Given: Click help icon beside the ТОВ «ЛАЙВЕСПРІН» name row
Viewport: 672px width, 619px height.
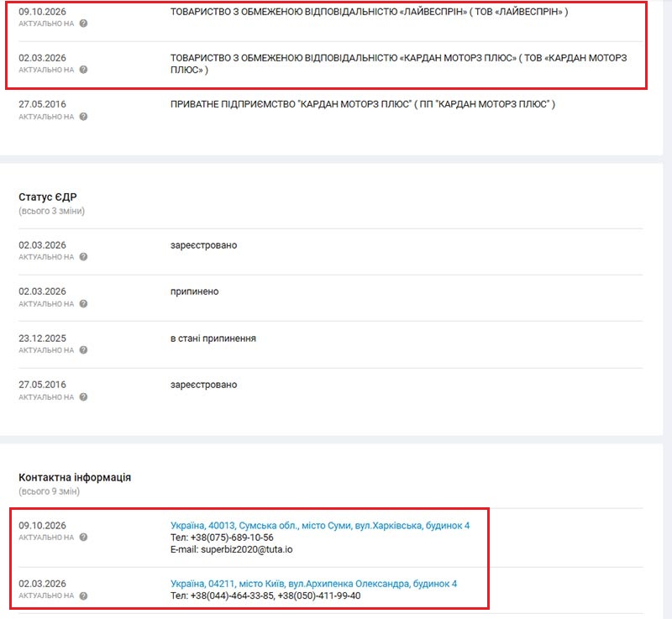Looking at the screenshot, I should [83, 24].
